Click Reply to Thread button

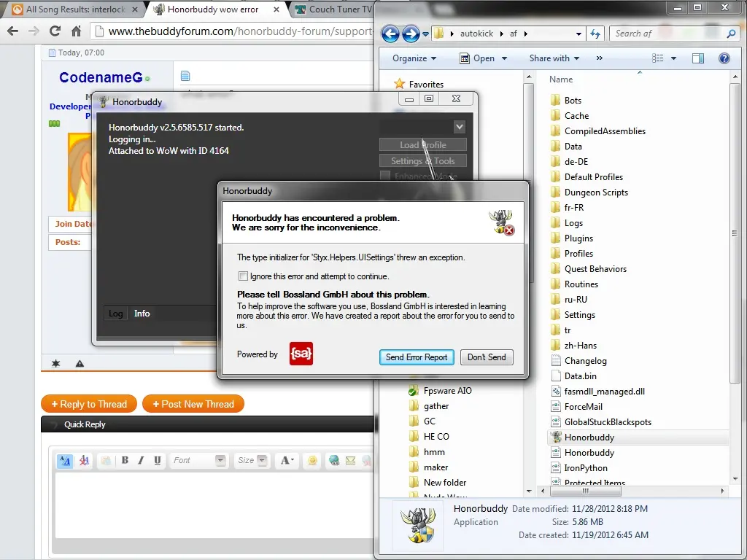pyautogui.click(x=88, y=404)
